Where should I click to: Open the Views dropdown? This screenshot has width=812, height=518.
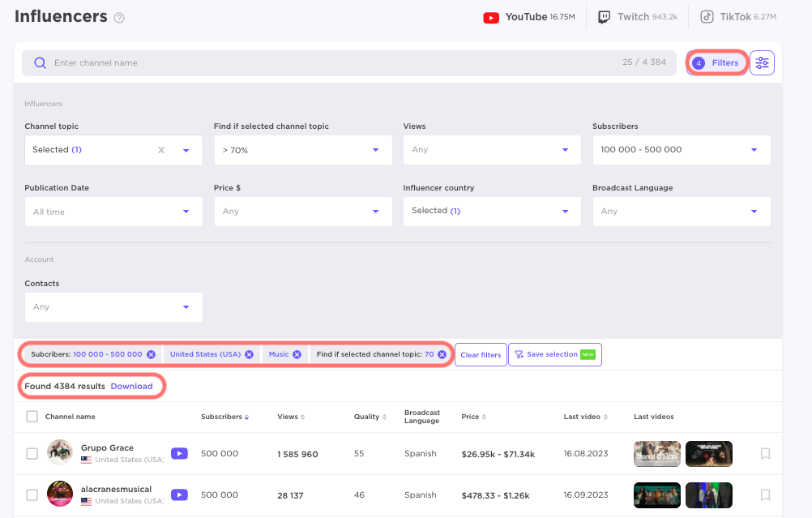point(491,149)
